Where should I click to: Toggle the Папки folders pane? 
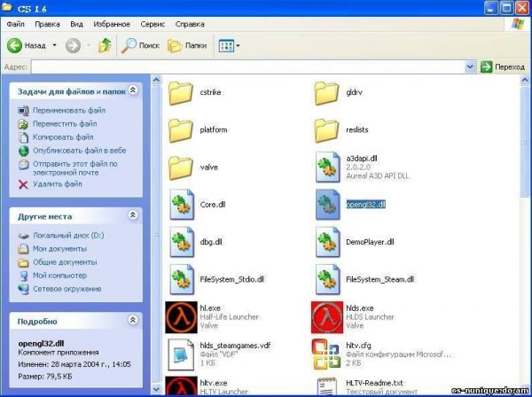pos(187,45)
